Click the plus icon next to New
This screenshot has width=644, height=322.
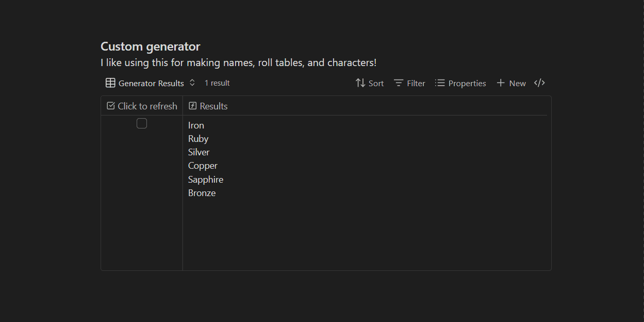tap(500, 83)
